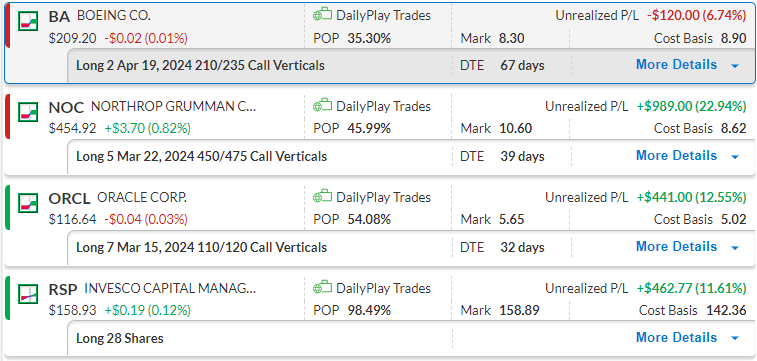757x361 pixels.
Task: Click DailyPlay Trades briefcase icon in BA row
Action: pos(322,15)
